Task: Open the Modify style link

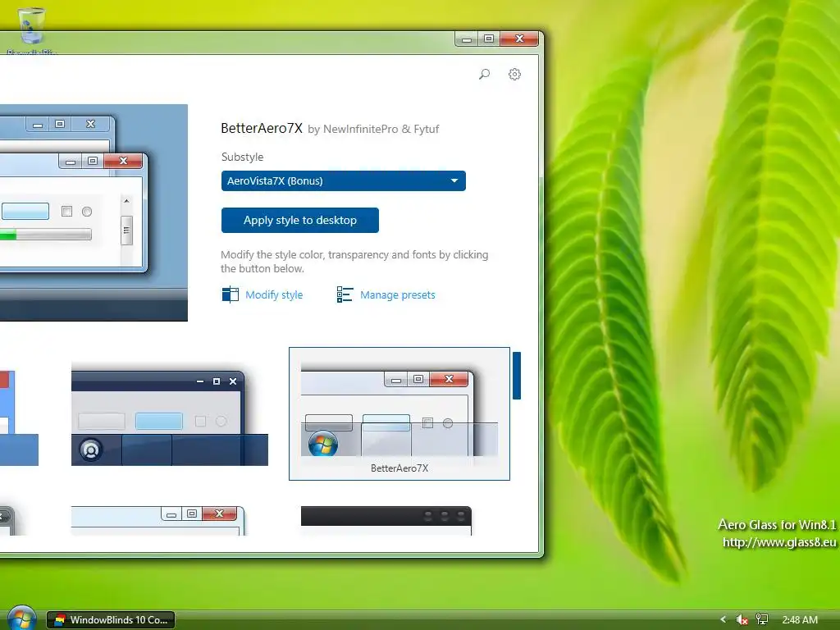Action: (x=274, y=294)
